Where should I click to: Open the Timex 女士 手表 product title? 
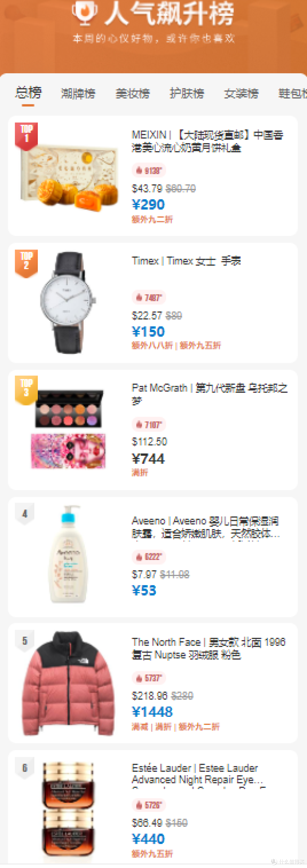pos(186,261)
